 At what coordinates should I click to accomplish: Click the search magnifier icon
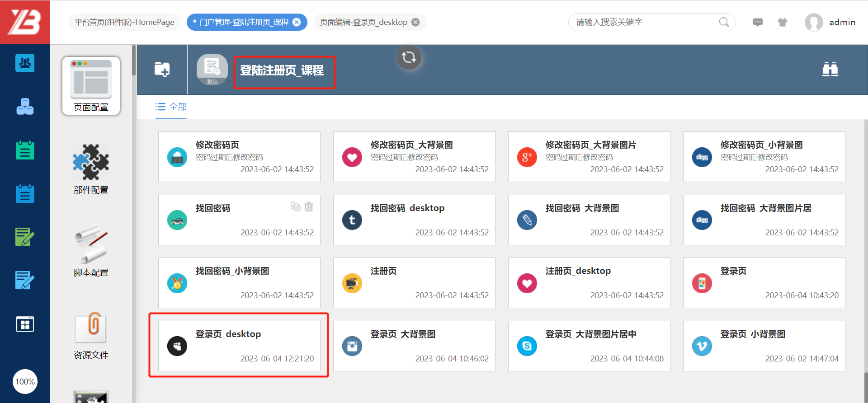724,22
